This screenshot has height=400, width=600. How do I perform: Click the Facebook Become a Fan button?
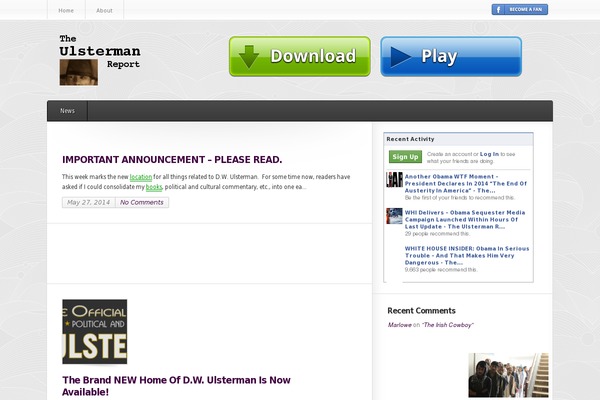point(520,9)
